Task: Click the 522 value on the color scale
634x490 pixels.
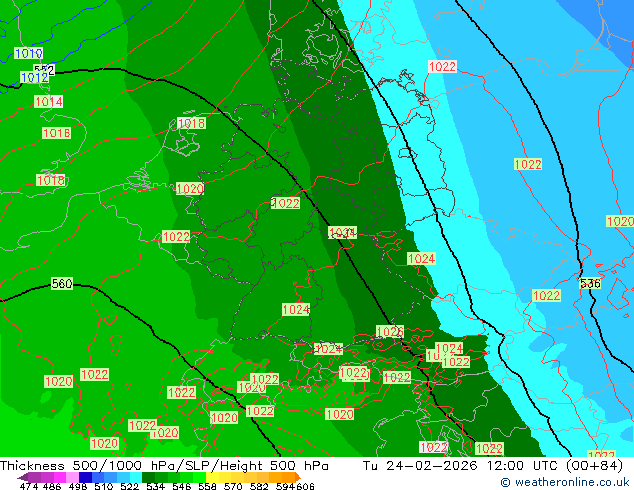Action: click(x=128, y=486)
